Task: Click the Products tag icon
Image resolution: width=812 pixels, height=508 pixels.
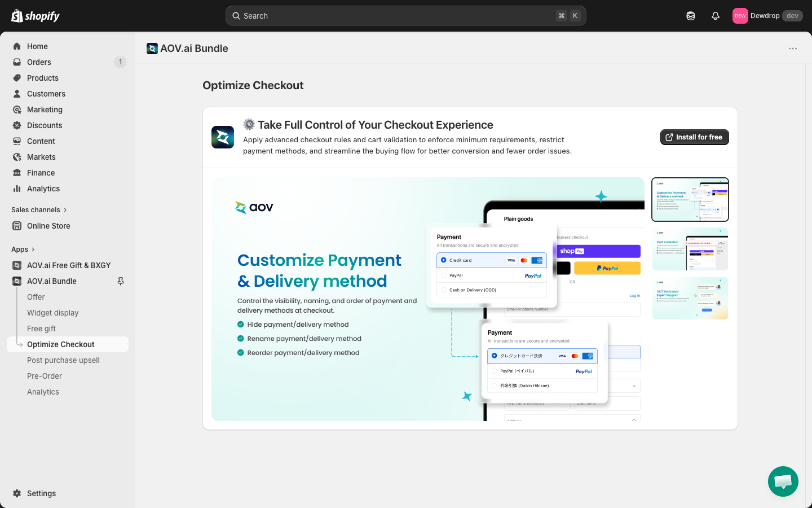Action: [17, 78]
